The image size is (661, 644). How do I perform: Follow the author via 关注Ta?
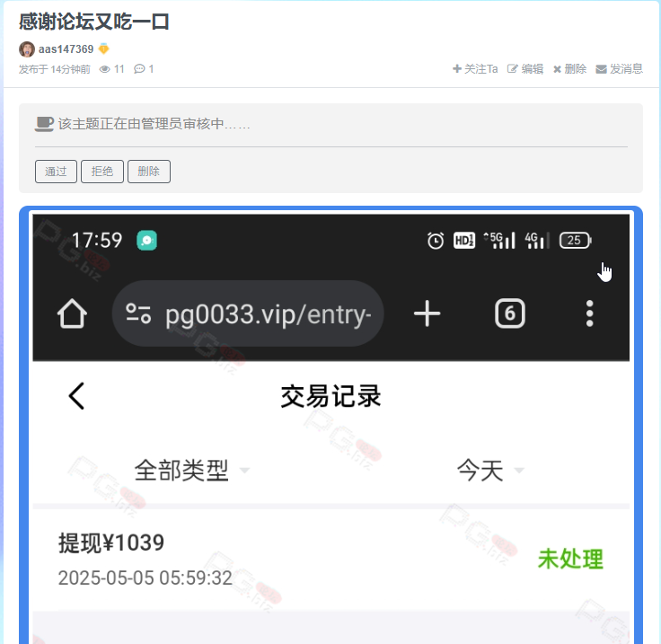pyautogui.click(x=475, y=68)
